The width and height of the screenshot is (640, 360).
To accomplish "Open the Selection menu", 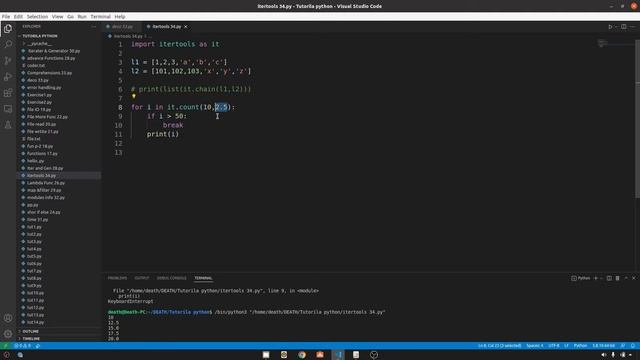I will tap(37, 17).
